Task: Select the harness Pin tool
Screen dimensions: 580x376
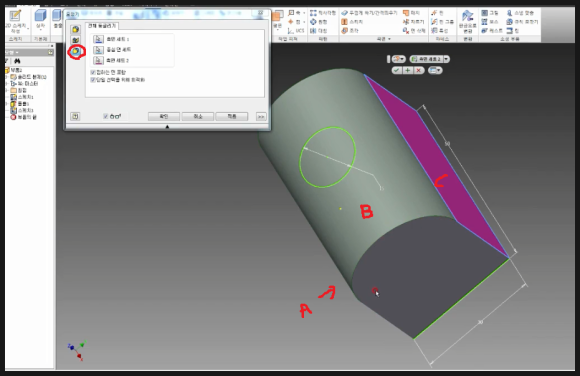Action: (x=437, y=13)
